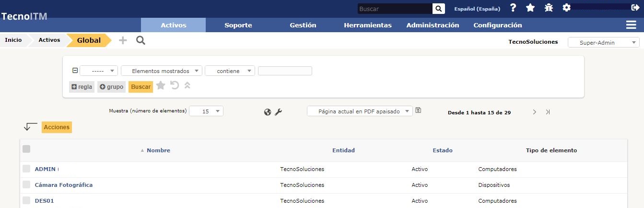
Task: Click the wrench column settings icon
Action: pyautogui.click(x=278, y=112)
